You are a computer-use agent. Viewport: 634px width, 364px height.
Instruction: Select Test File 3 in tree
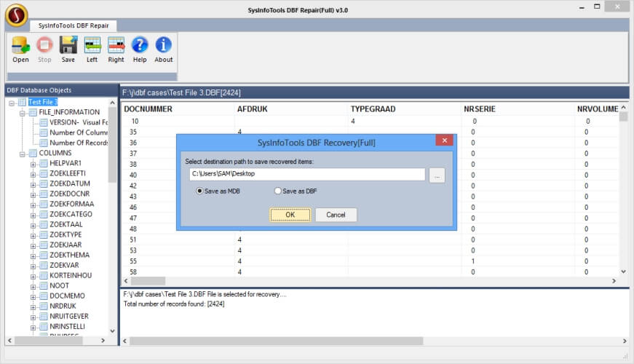coord(42,102)
